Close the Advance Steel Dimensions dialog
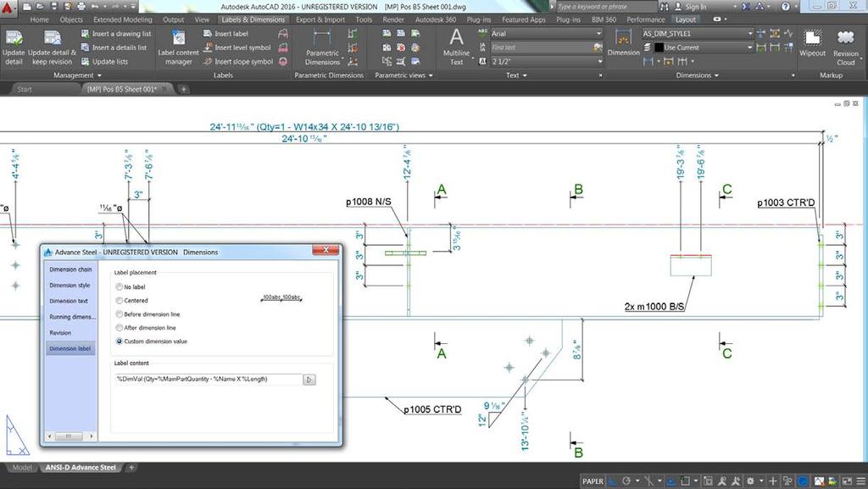 pos(325,250)
